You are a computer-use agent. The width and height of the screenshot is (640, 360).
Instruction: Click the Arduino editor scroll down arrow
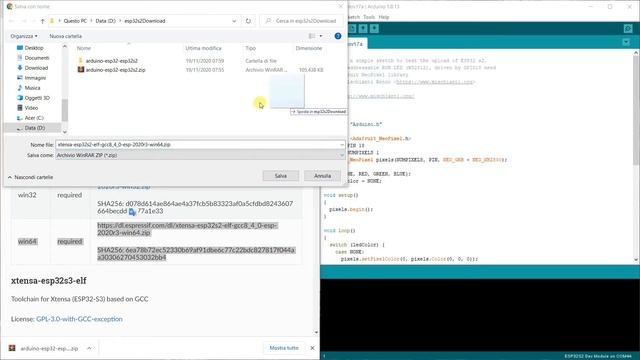pyautogui.click(x=636, y=260)
